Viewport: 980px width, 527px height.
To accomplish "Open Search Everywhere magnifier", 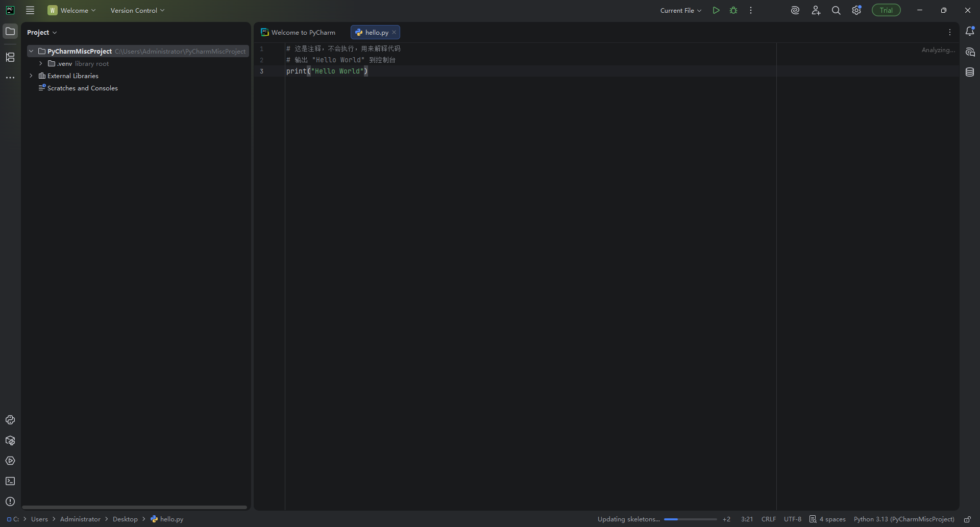I will pos(836,10).
